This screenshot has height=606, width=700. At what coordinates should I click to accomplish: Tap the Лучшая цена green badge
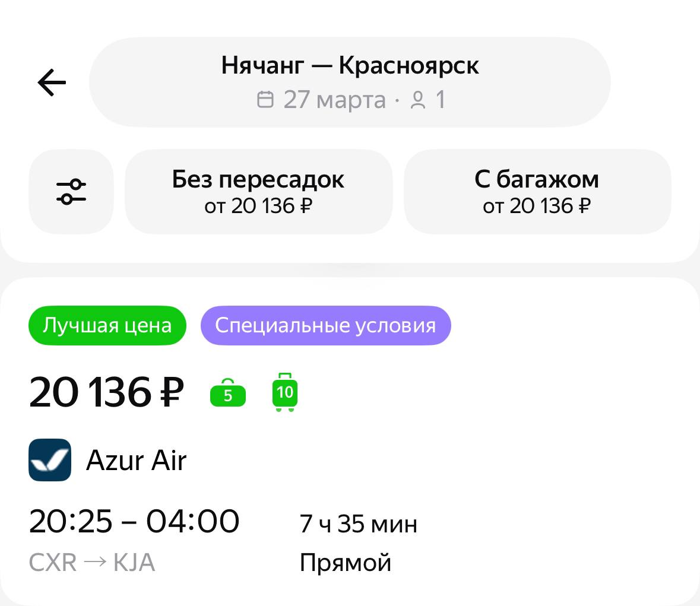[x=107, y=325]
